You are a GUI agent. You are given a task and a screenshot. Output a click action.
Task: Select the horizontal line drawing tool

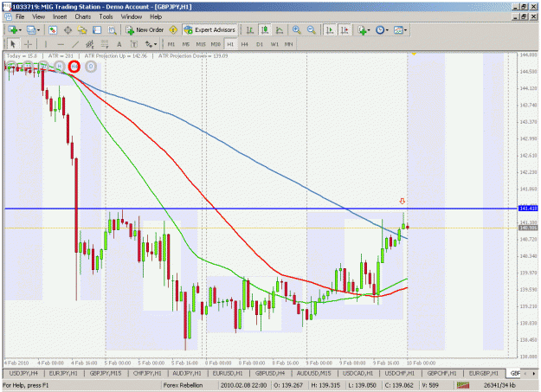(x=61, y=44)
